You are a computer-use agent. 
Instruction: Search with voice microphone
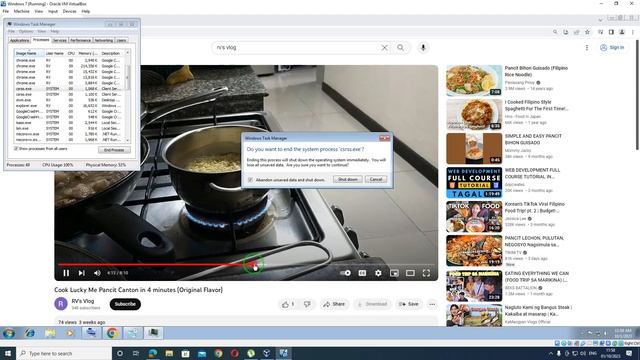pyautogui.click(x=423, y=48)
